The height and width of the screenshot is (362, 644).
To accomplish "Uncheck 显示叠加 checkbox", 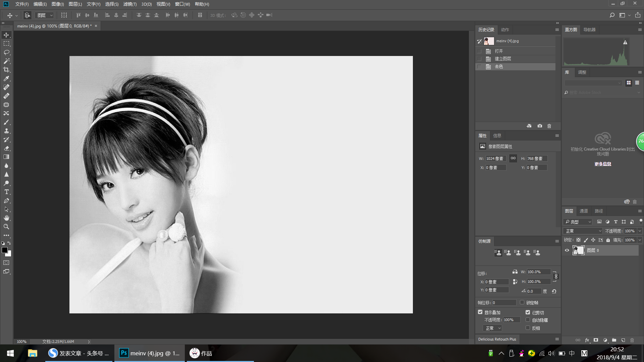I will pyautogui.click(x=480, y=312).
